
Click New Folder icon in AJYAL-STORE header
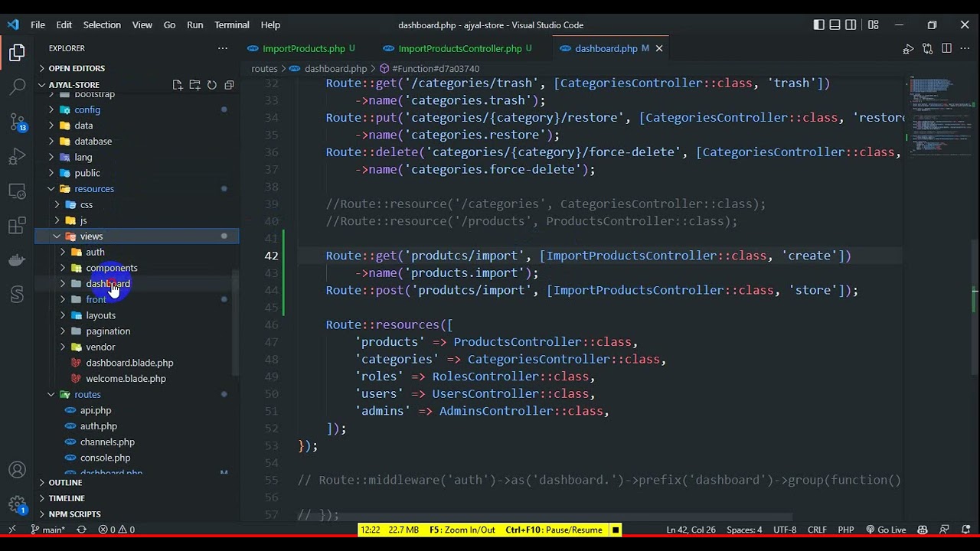(x=194, y=85)
